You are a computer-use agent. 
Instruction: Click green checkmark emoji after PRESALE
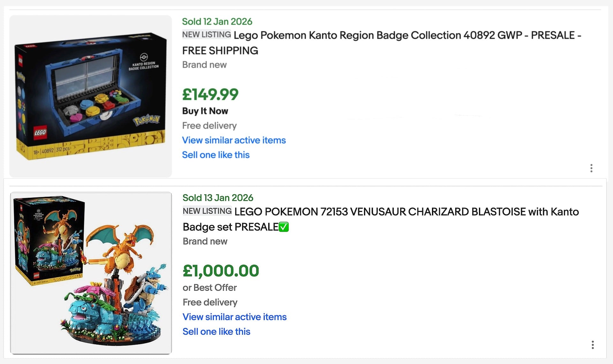[284, 227]
